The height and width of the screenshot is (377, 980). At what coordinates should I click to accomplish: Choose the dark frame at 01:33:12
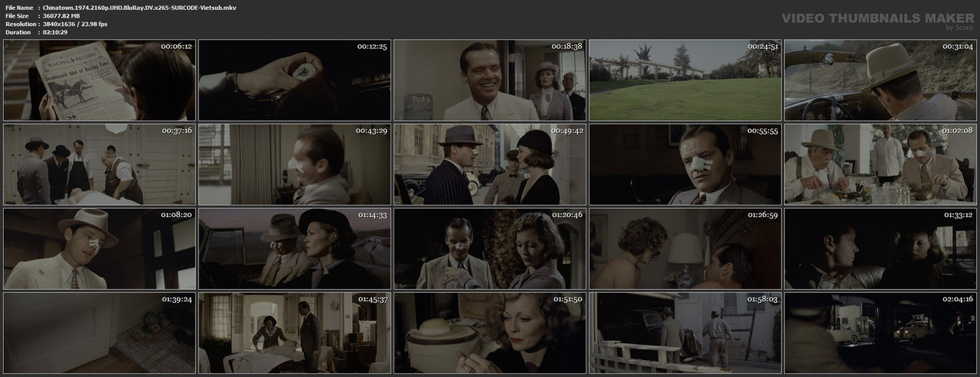[x=880, y=249]
